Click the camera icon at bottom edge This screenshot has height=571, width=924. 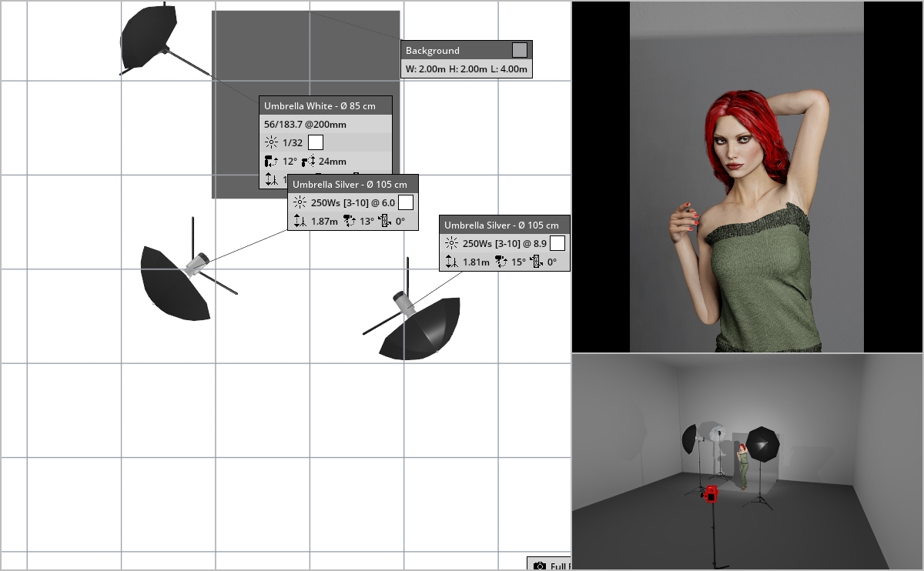[540, 566]
